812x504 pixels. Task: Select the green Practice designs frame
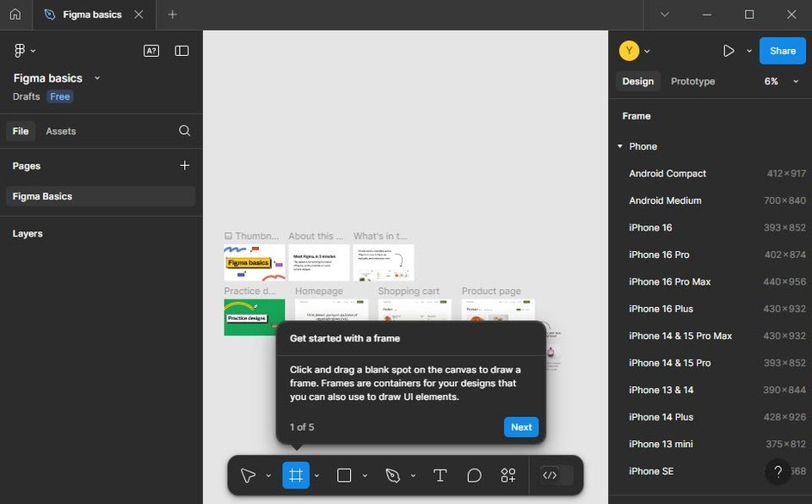(x=255, y=317)
